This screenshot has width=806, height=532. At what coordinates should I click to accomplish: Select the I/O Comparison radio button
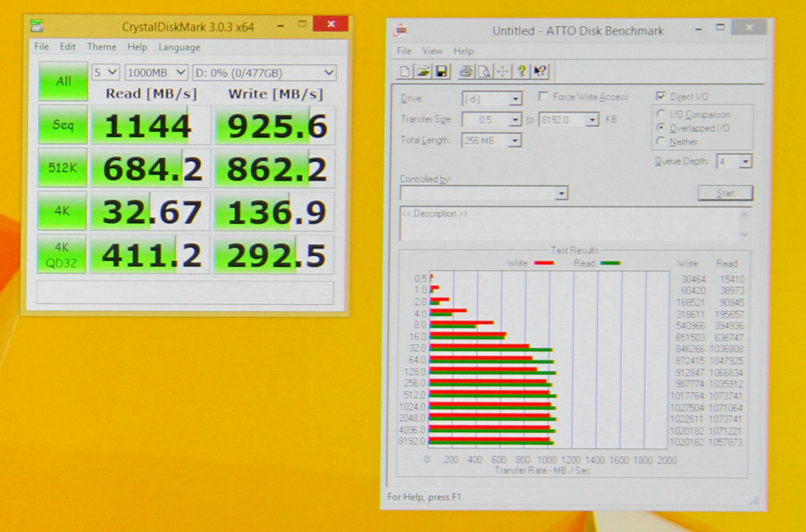(661, 114)
